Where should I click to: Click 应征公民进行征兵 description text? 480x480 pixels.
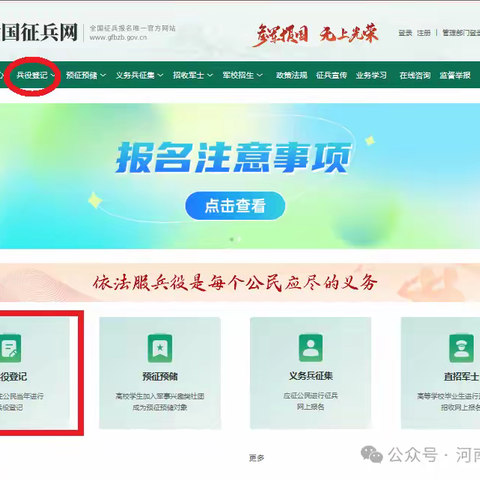[x=311, y=396]
